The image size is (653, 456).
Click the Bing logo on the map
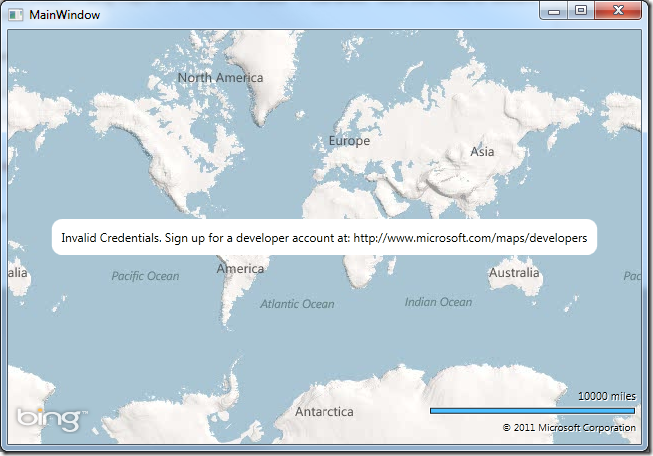(x=52, y=419)
